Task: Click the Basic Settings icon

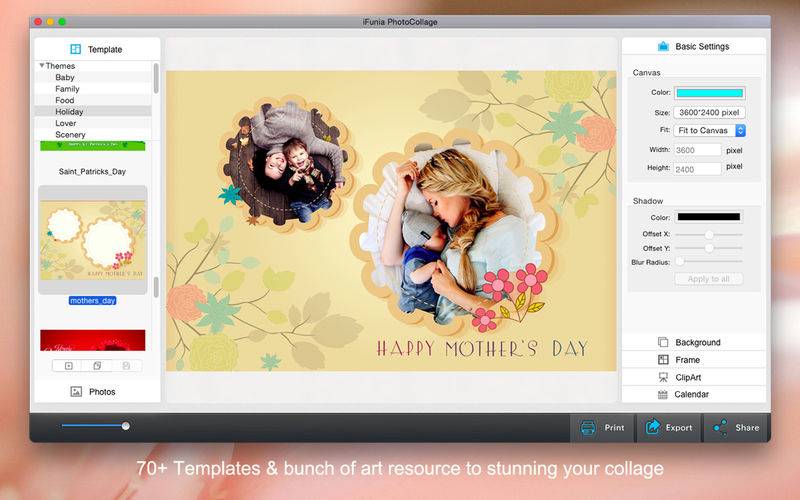Action: tap(663, 46)
